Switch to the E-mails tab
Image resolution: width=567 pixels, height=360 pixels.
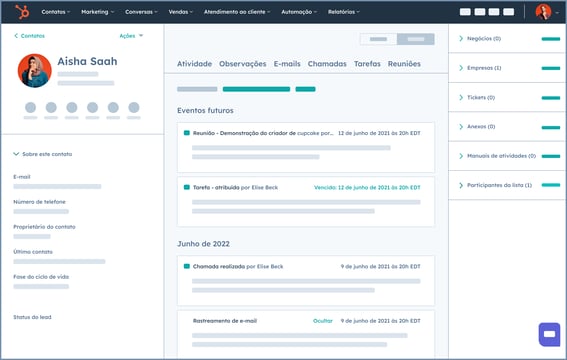(x=287, y=64)
